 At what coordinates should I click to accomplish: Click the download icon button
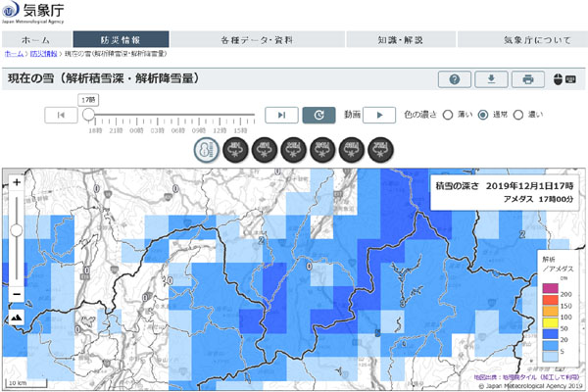pyautogui.click(x=491, y=79)
